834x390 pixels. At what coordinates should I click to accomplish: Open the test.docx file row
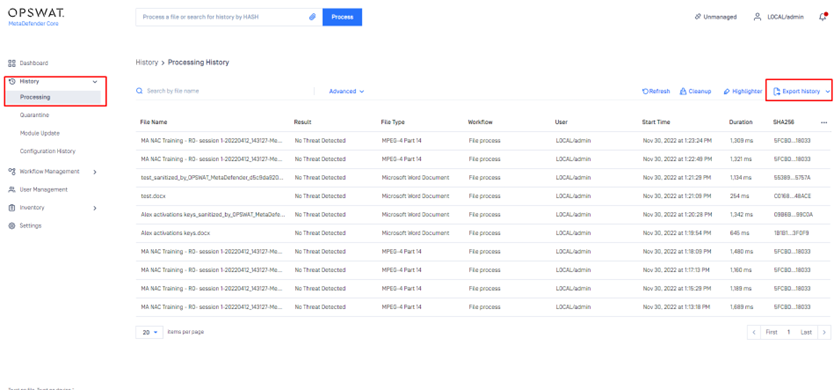[x=483, y=196]
